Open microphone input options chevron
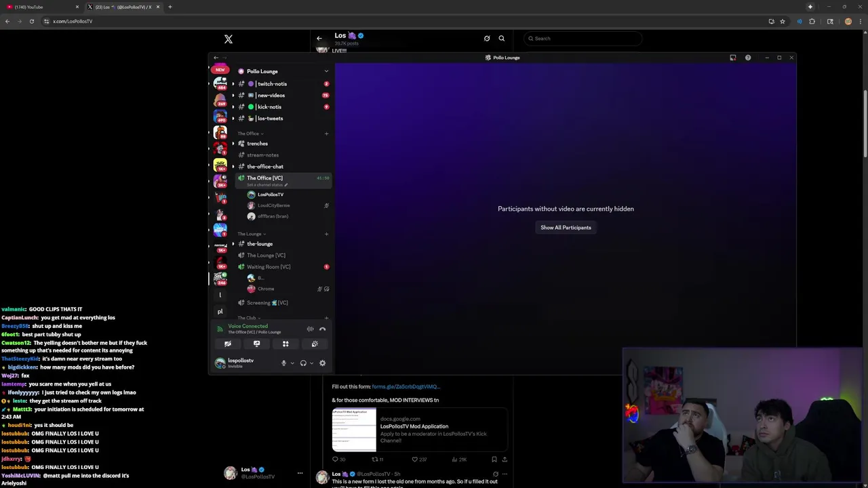This screenshot has height=488, width=868. pyautogui.click(x=292, y=363)
